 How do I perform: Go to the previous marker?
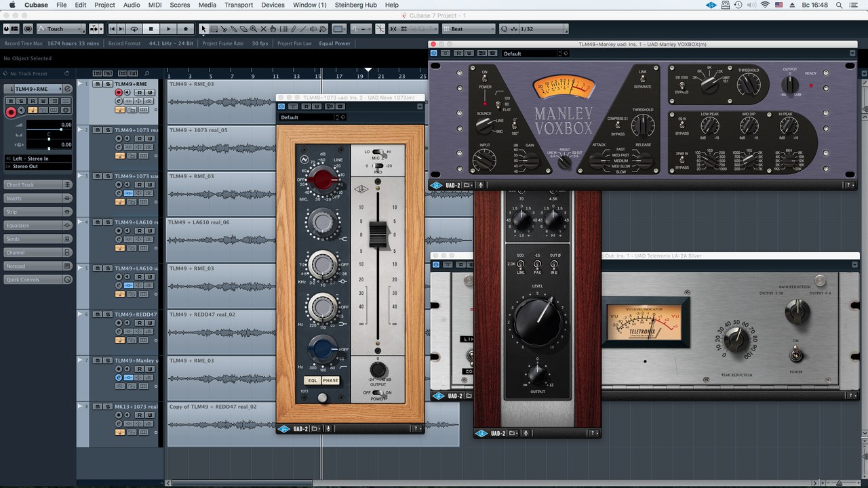113,29
